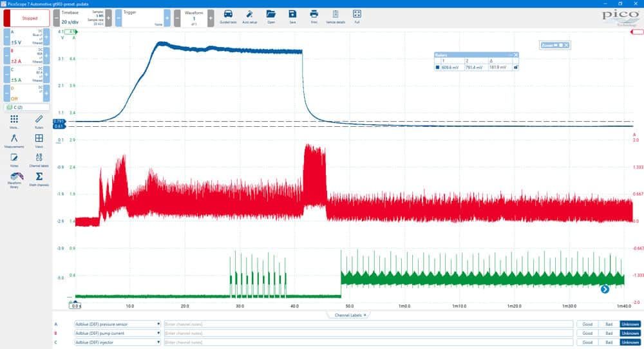
Task: Click the red Stopped capture button
Action: click(x=27, y=18)
